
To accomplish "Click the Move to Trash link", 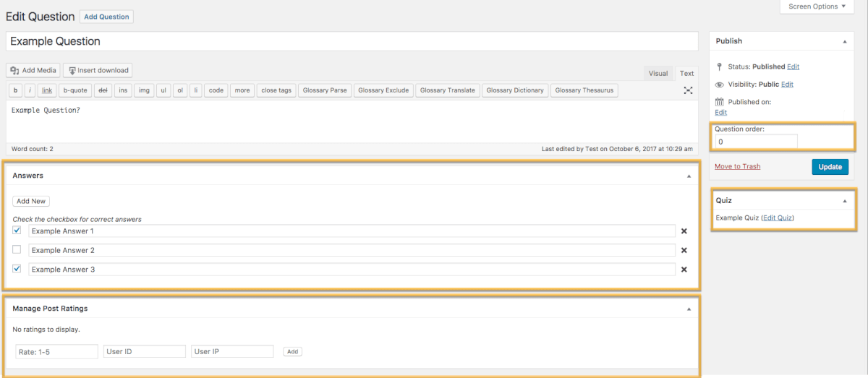I will pyautogui.click(x=737, y=166).
